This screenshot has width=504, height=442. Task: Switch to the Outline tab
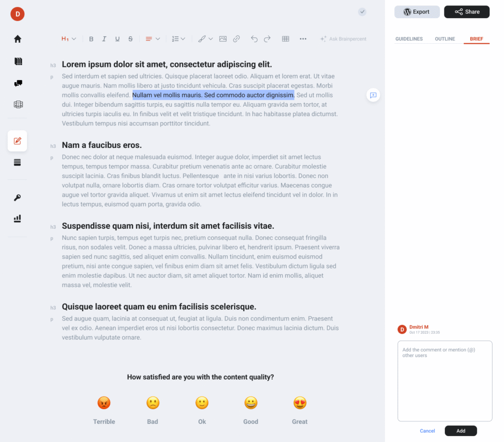click(445, 39)
